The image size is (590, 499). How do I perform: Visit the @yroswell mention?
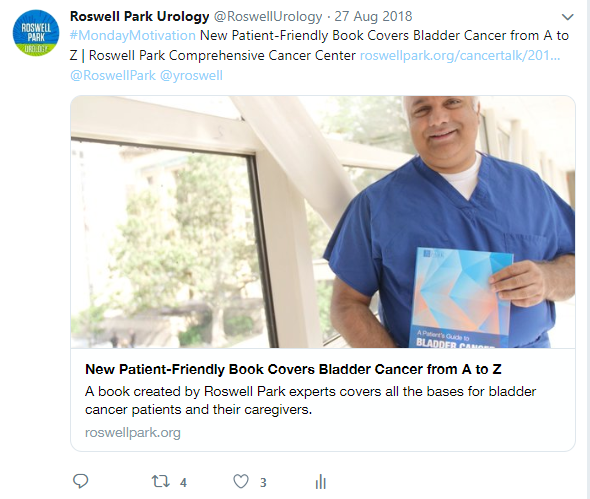click(191, 76)
